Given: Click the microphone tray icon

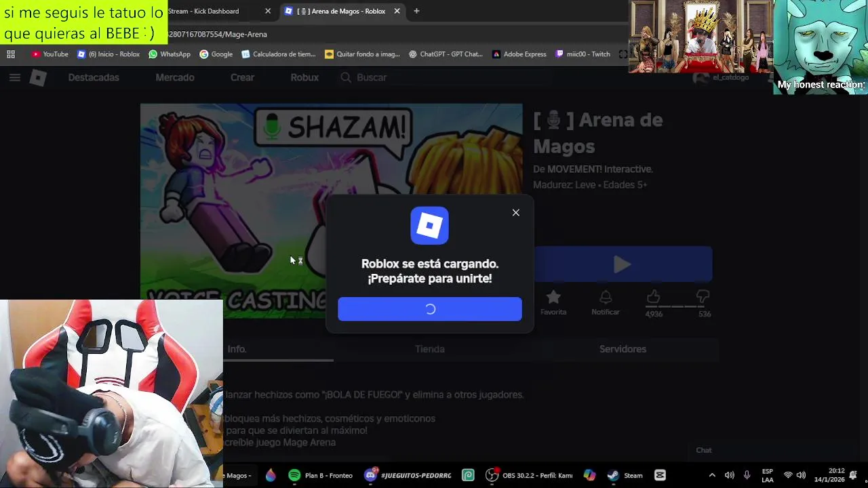Looking at the screenshot, I should (747, 475).
